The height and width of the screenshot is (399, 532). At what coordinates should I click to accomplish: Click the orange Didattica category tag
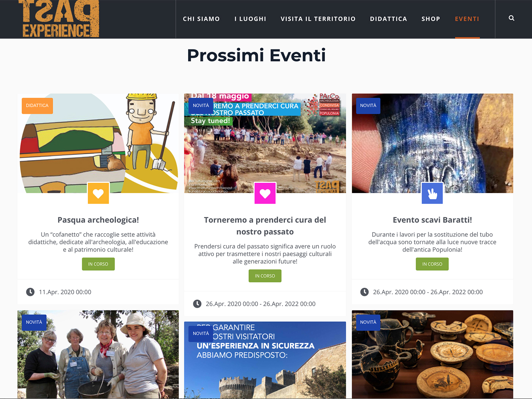pyautogui.click(x=37, y=106)
